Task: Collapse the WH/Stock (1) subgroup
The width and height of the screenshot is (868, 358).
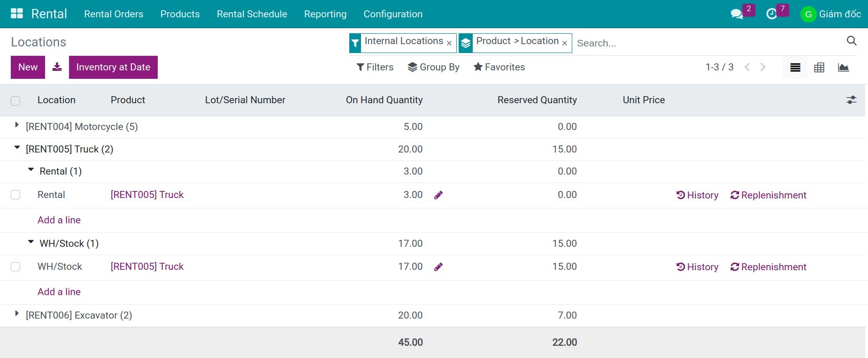Action: 31,242
